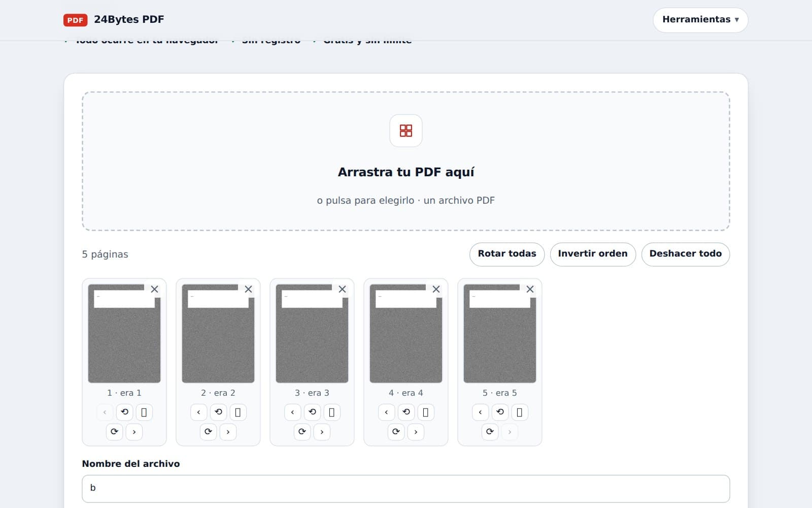The image size is (812, 508).
Task: Rotate page 5 clockwise
Action: coord(490,432)
